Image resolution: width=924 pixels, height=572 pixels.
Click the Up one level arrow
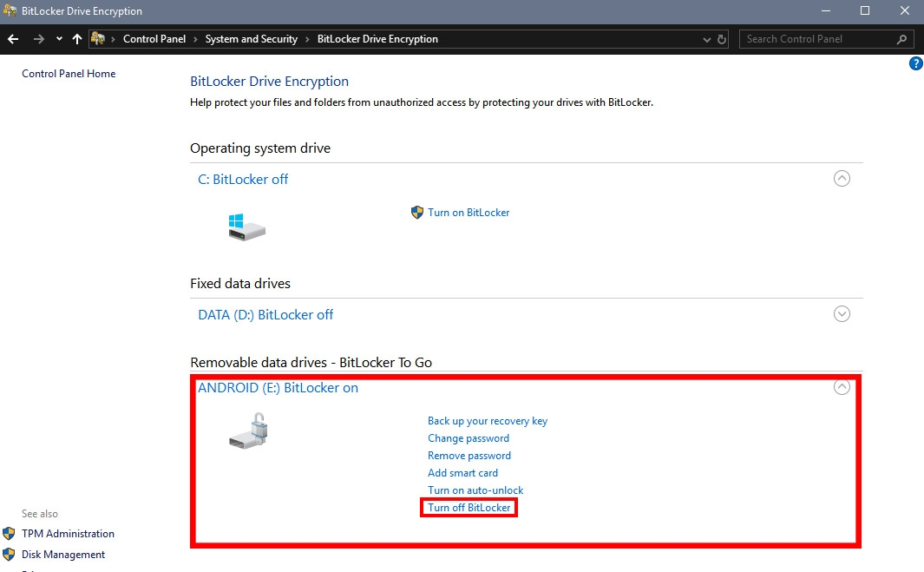point(77,39)
